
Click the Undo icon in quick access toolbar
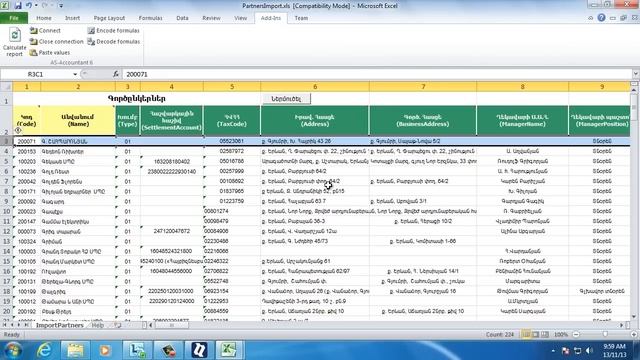(x=29, y=6)
